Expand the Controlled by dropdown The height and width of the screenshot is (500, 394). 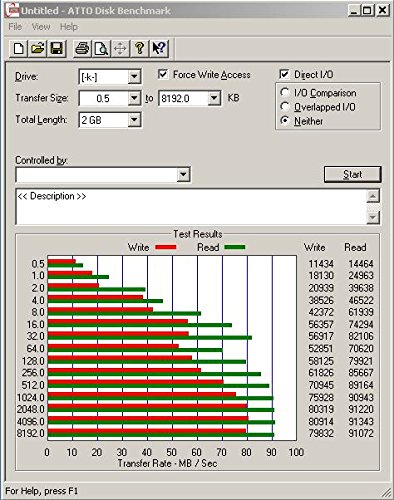click(x=183, y=174)
